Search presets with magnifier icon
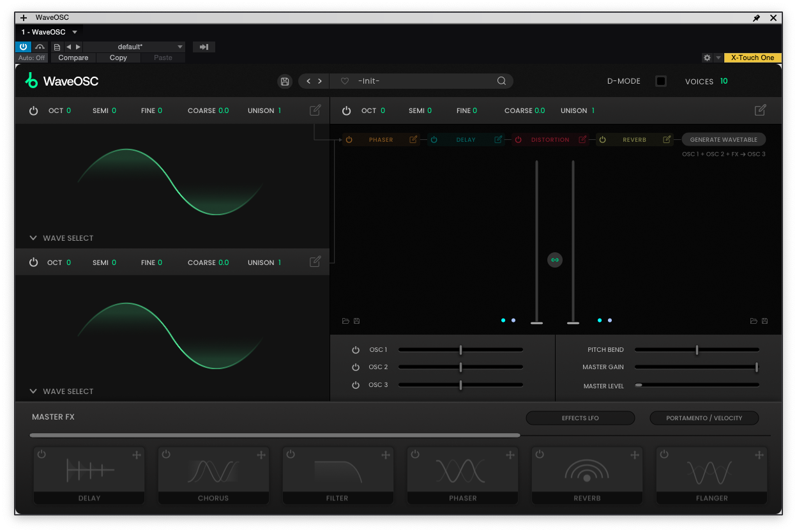Screen dimensions: 797x532 [501, 81]
